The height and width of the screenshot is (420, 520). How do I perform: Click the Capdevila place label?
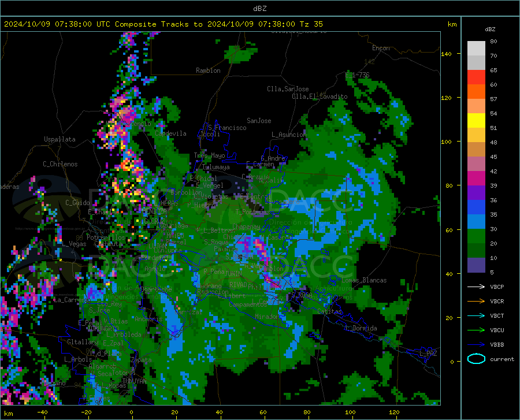[x=171, y=133]
